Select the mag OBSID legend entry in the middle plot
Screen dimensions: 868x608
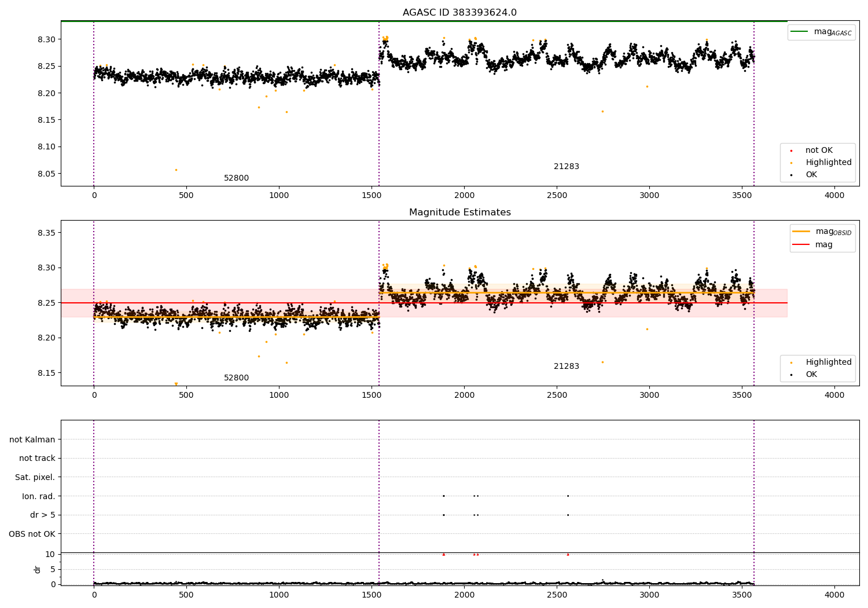tap(822, 232)
